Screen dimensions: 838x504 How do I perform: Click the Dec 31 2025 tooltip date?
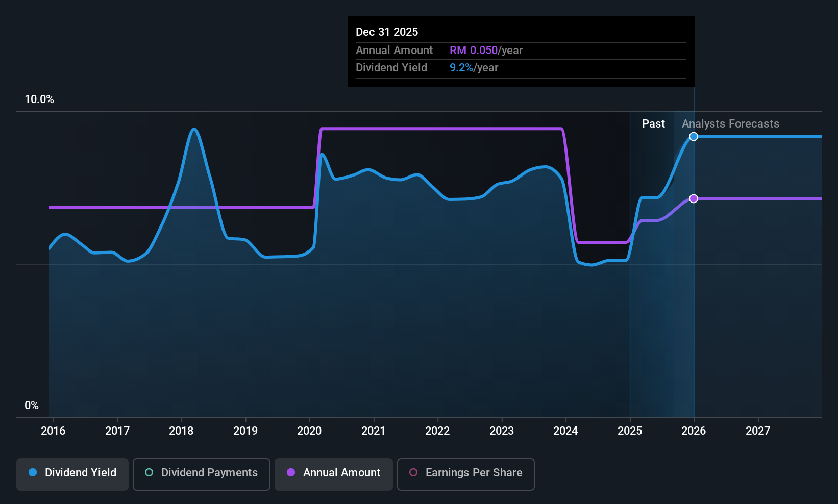point(387,32)
